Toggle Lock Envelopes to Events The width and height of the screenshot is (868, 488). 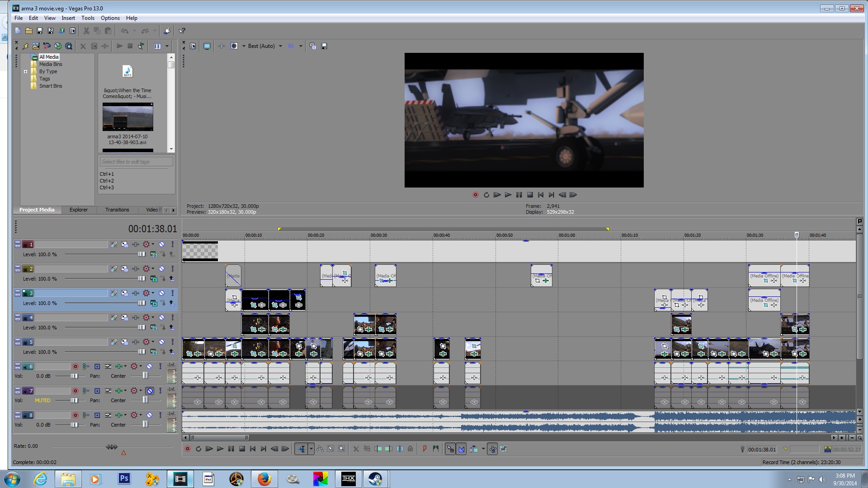[x=493, y=449]
